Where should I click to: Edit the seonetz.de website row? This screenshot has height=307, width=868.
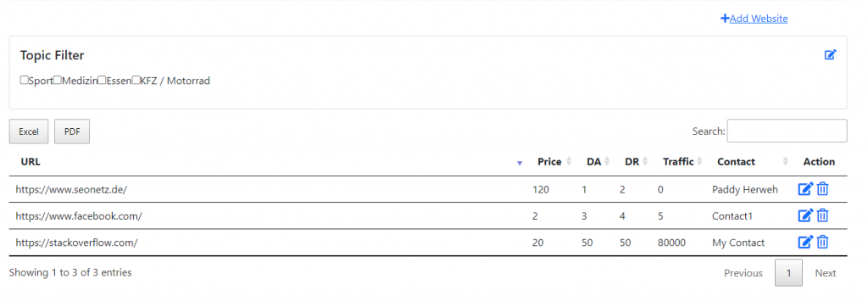click(805, 189)
